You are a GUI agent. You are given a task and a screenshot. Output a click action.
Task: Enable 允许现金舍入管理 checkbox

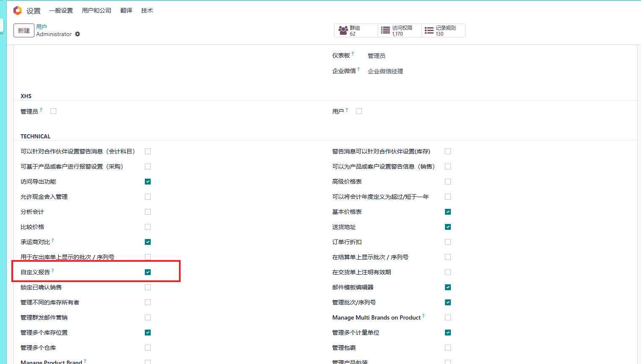coord(148,197)
